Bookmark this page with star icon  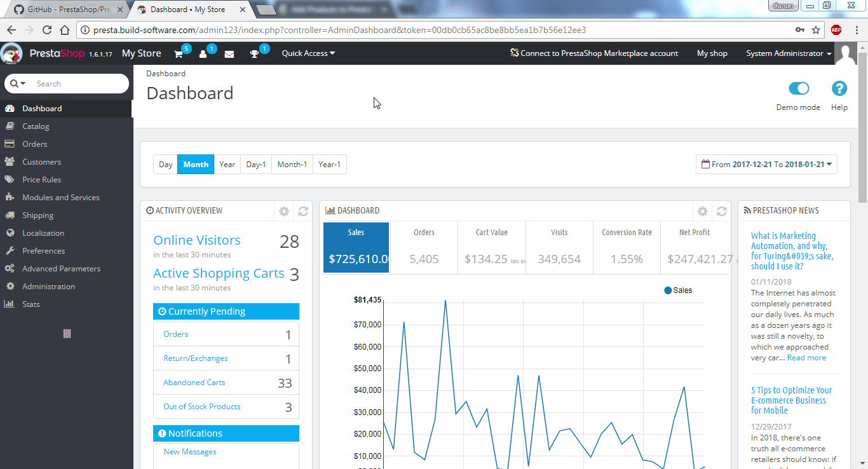click(816, 30)
